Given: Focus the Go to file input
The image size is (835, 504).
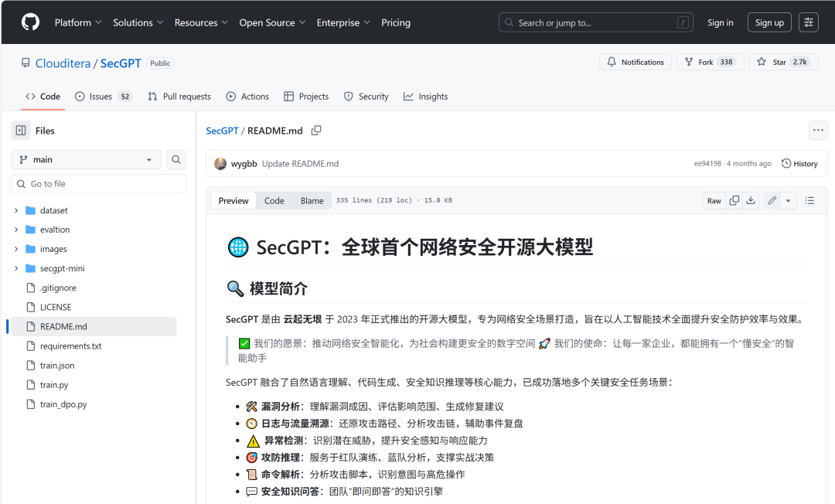Looking at the screenshot, I should coord(98,184).
